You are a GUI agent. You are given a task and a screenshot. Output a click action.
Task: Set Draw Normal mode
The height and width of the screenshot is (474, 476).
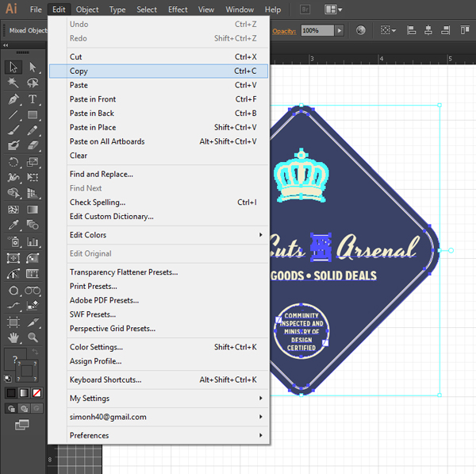(11, 409)
